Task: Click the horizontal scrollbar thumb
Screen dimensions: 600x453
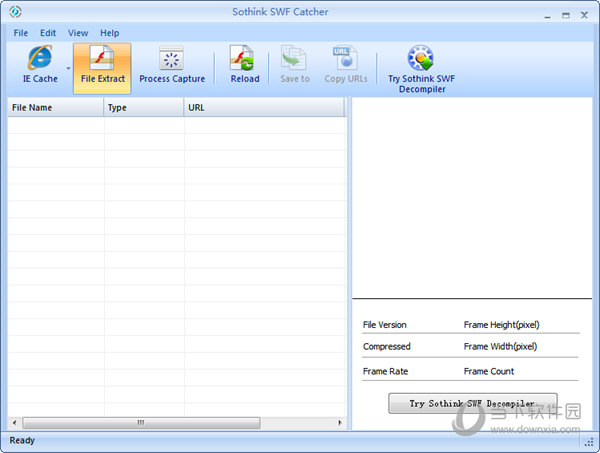Action: click(x=141, y=423)
